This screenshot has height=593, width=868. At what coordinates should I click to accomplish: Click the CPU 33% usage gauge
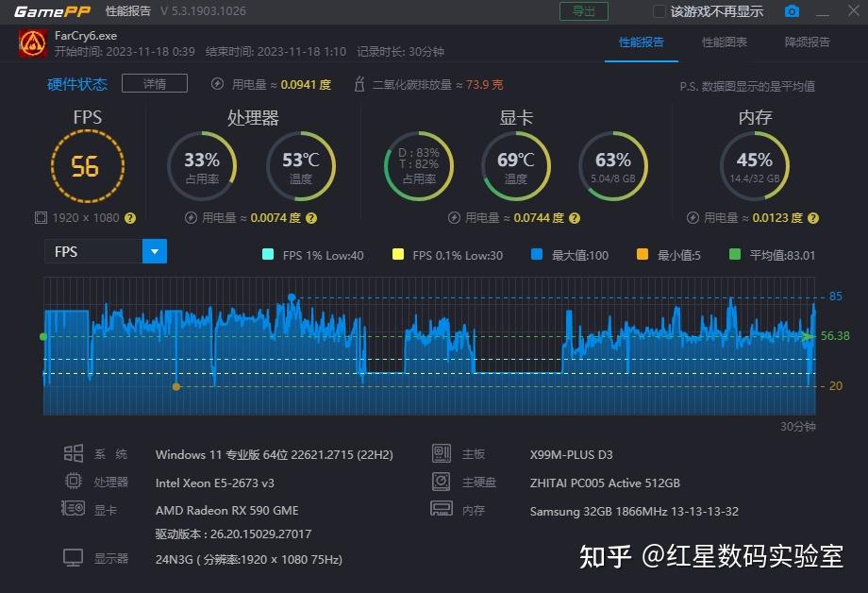click(x=202, y=166)
